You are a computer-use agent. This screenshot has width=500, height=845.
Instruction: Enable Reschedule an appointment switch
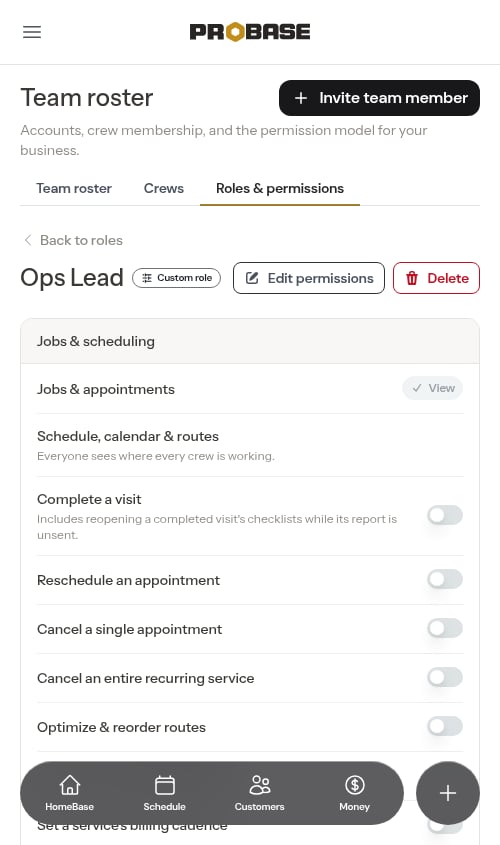(445, 579)
